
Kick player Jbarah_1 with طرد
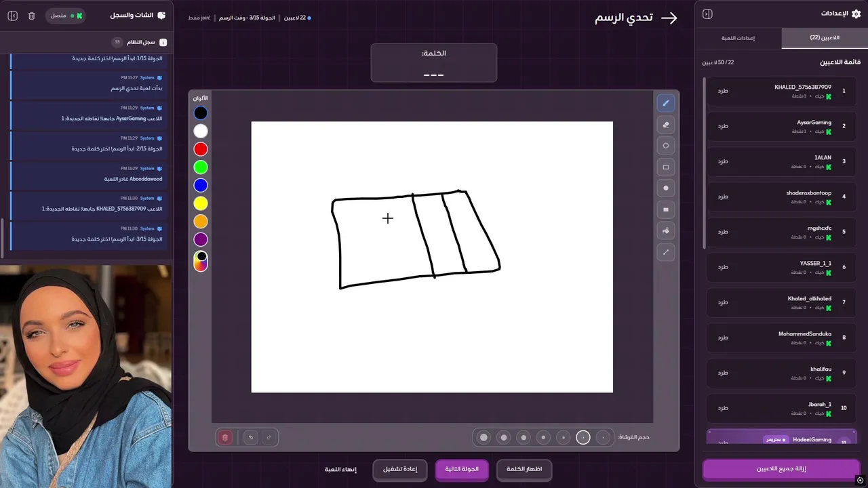723,408
